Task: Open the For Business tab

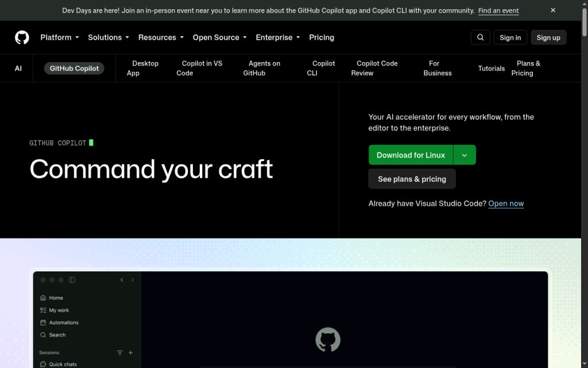Action: (437, 68)
